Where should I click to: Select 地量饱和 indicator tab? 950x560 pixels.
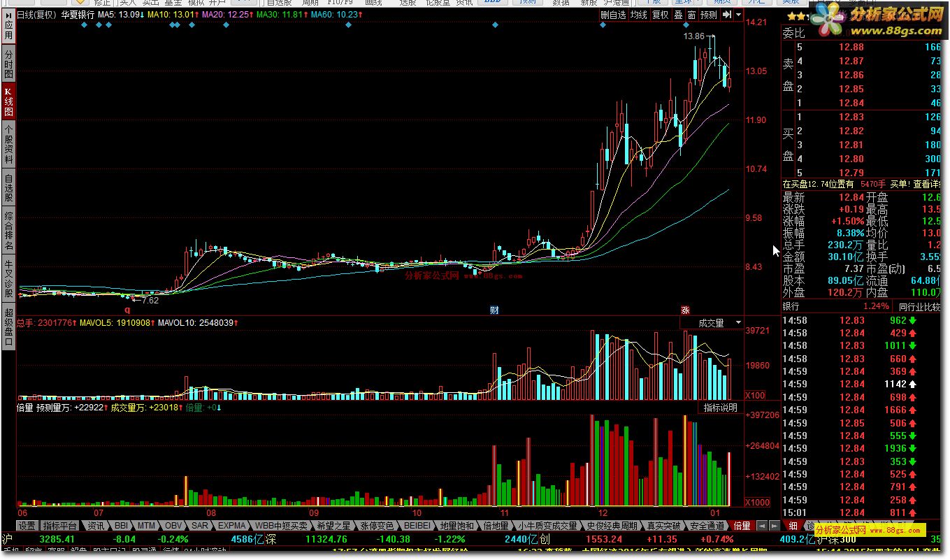[457, 526]
